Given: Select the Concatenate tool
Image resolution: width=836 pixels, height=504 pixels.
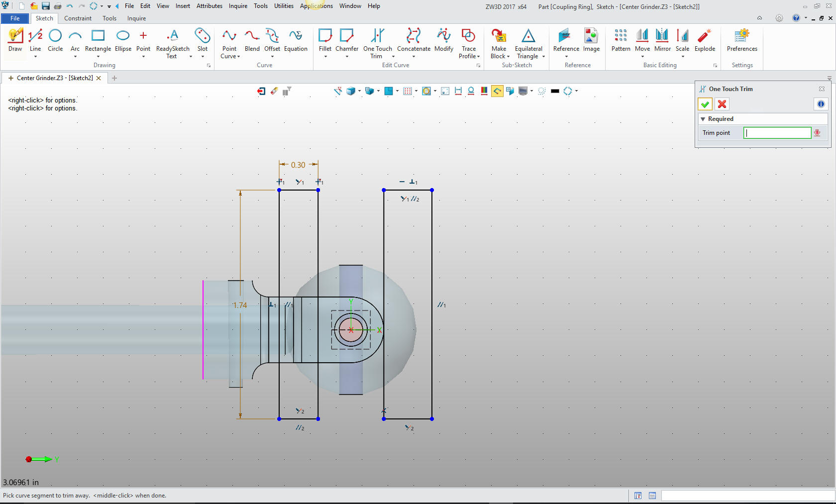Looking at the screenshot, I should pyautogui.click(x=414, y=40).
